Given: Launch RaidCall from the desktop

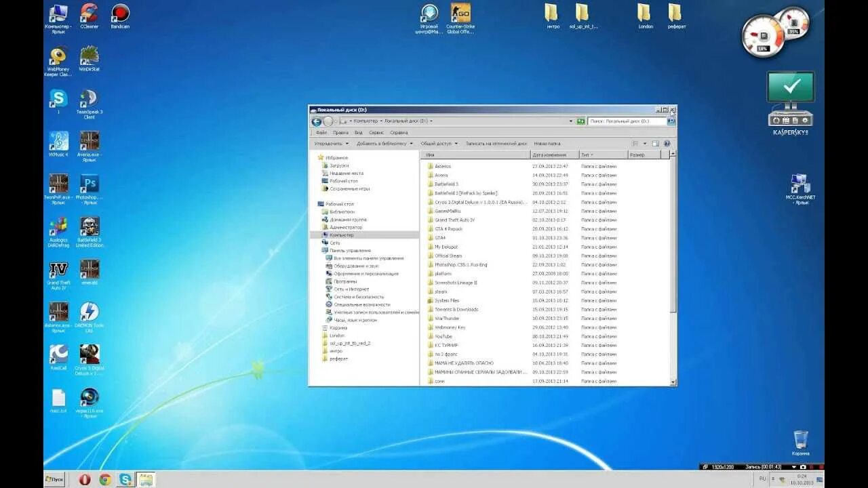Looking at the screenshot, I should [58, 357].
